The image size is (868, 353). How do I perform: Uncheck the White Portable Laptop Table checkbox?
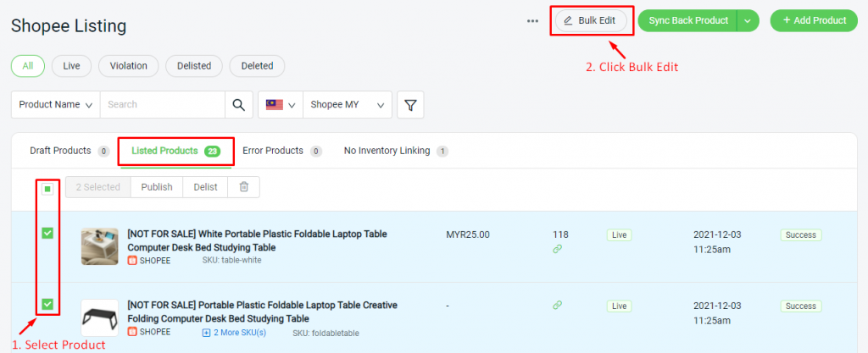coord(47,234)
